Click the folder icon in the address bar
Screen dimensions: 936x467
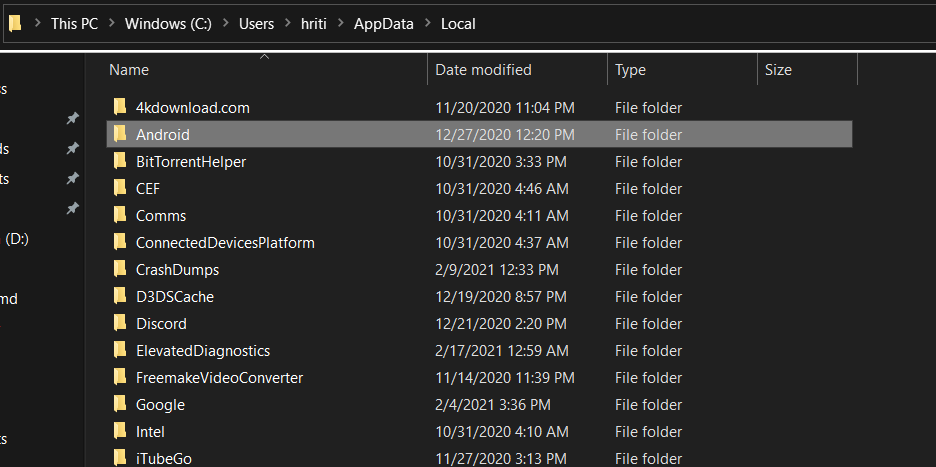tap(14, 23)
